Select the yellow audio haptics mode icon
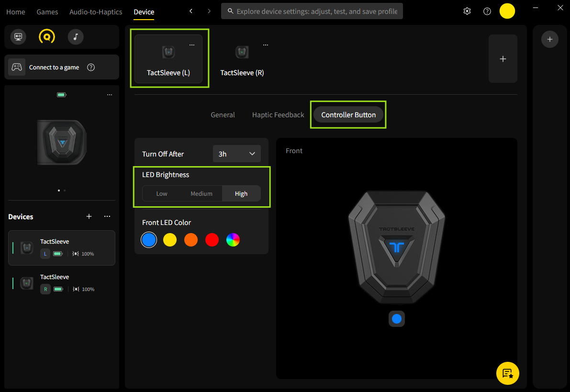This screenshot has width=570, height=392. 47,37
